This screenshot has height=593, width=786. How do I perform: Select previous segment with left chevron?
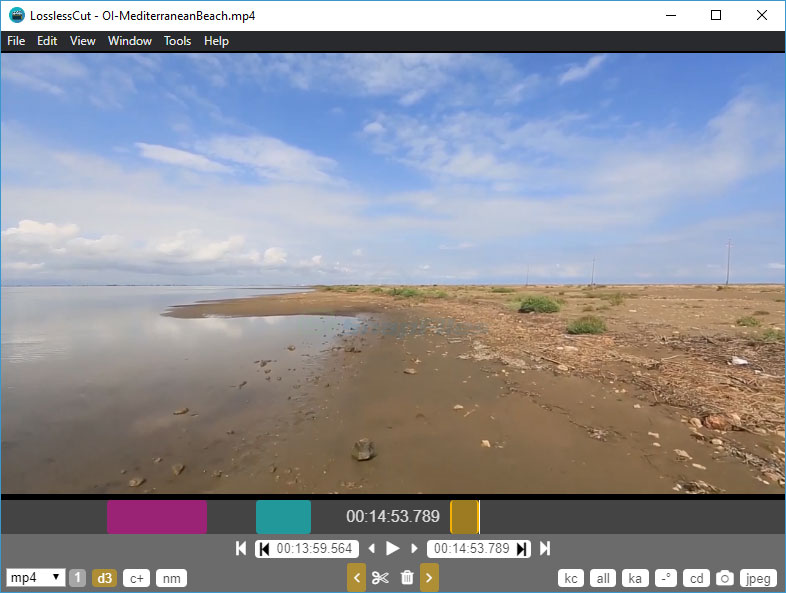[x=356, y=577]
